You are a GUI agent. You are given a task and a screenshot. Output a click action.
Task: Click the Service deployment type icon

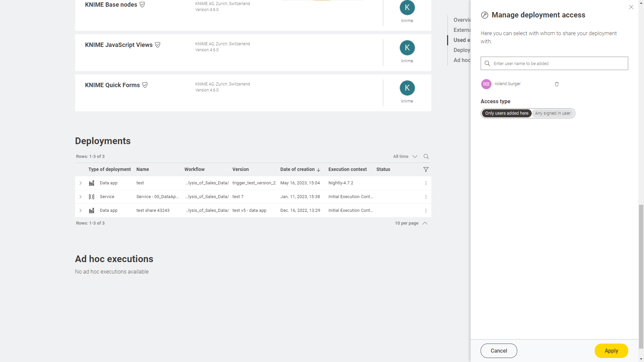[x=91, y=197]
